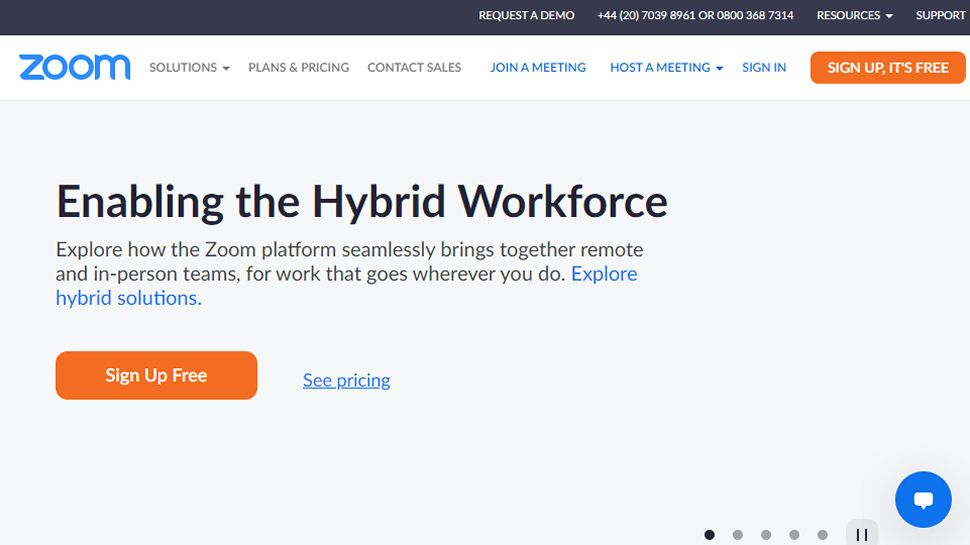Viewport: 970px width, 545px height.
Task: Open Request a Demo link
Action: (x=526, y=15)
